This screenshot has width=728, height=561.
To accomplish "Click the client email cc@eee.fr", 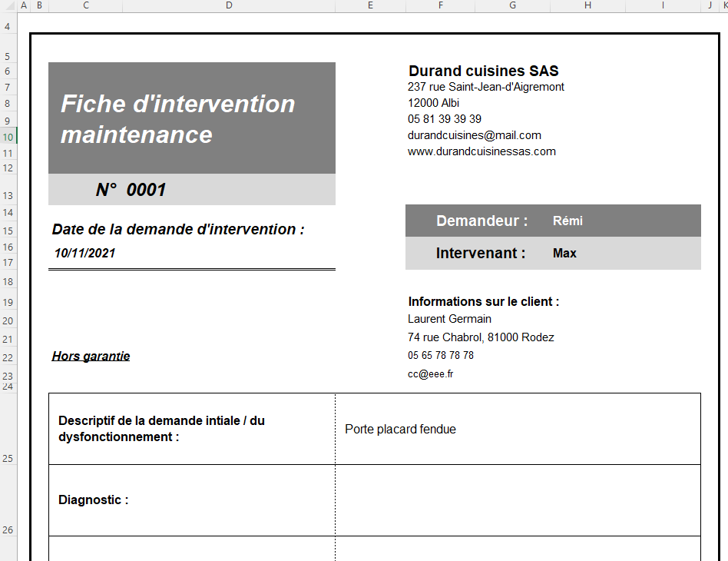I will pos(430,373).
